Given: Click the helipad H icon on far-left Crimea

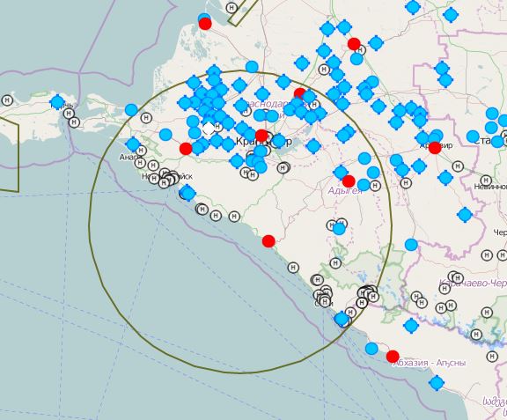Looking at the screenshot, I should pyautogui.click(x=7, y=100).
